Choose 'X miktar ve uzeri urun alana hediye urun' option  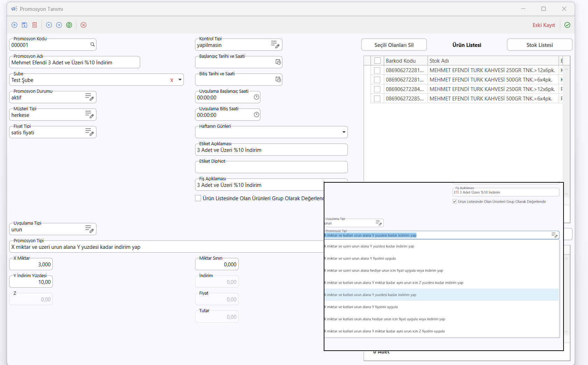coord(442,271)
